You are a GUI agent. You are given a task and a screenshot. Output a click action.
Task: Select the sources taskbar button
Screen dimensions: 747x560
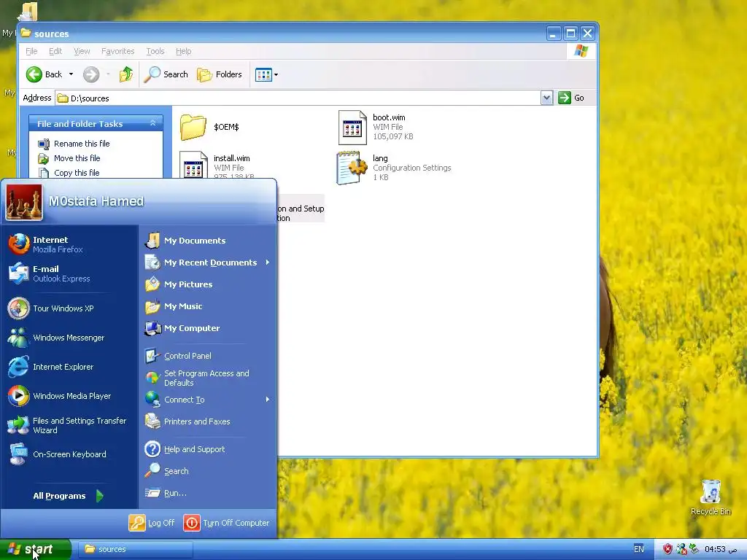tap(134, 549)
